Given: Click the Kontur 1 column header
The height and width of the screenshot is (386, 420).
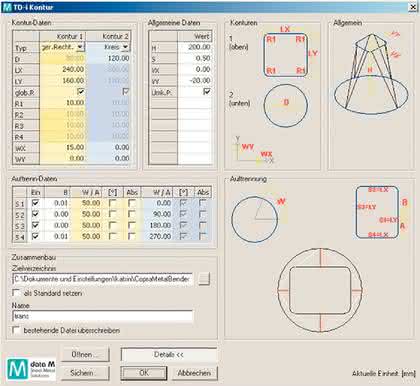Looking at the screenshot, I should click(63, 36).
